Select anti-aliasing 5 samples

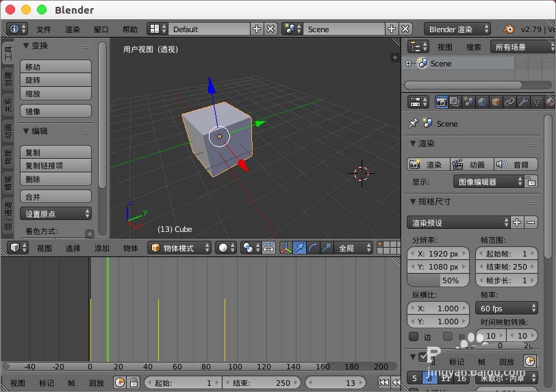point(414,378)
